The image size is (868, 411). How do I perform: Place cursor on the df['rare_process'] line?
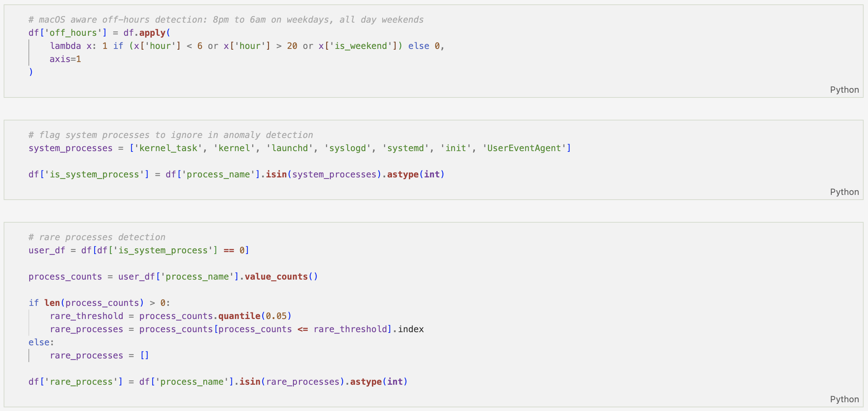(x=218, y=382)
